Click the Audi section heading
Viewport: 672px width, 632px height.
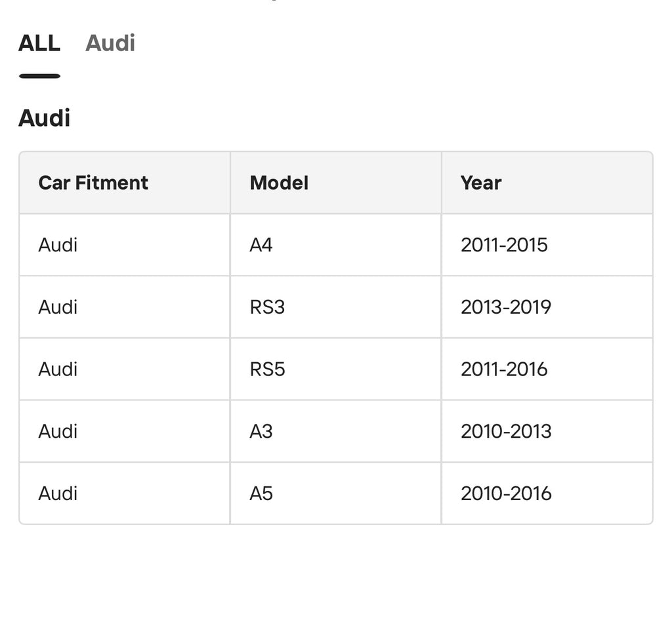pos(43,118)
